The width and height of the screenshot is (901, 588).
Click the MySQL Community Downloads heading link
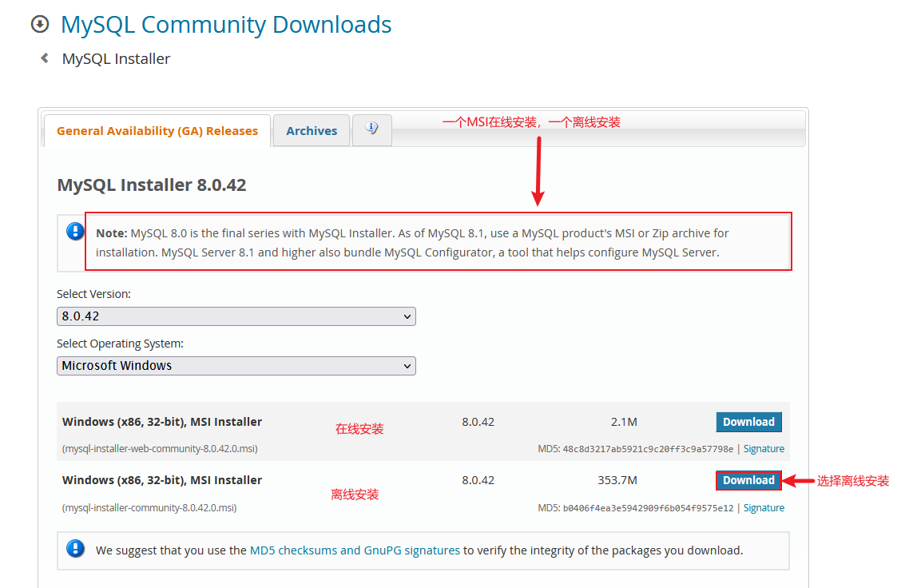point(226,25)
